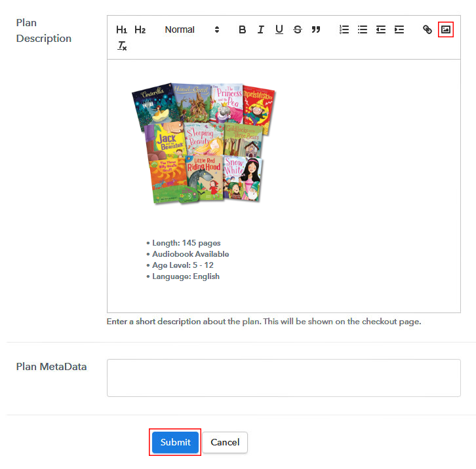Open the Normal text size dropdown

(x=192, y=29)
